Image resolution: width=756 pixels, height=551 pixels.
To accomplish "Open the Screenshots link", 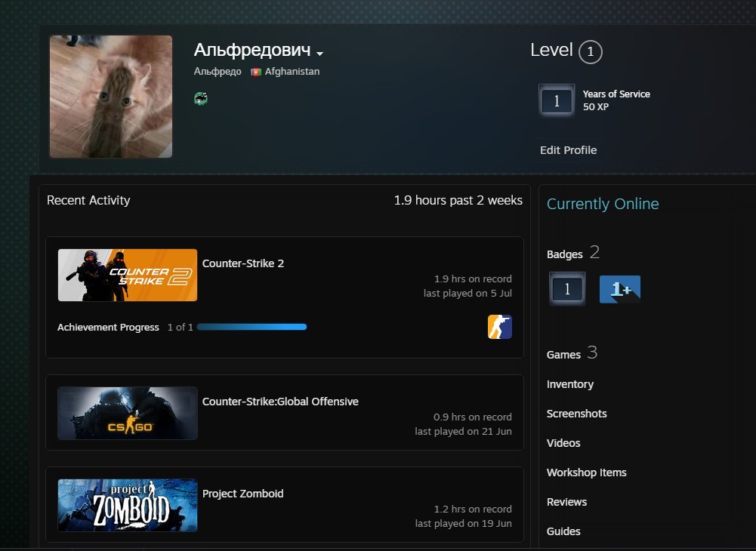I will point(577,414).
